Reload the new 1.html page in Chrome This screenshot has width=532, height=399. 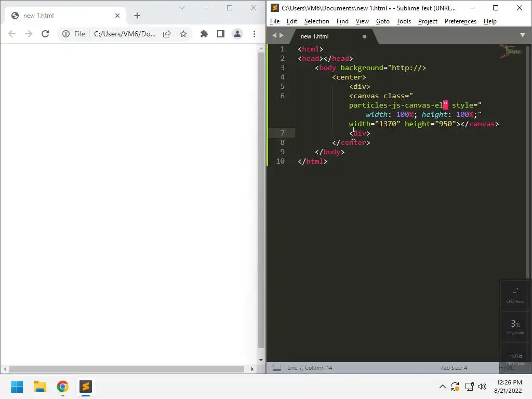(x=45, y=34)
